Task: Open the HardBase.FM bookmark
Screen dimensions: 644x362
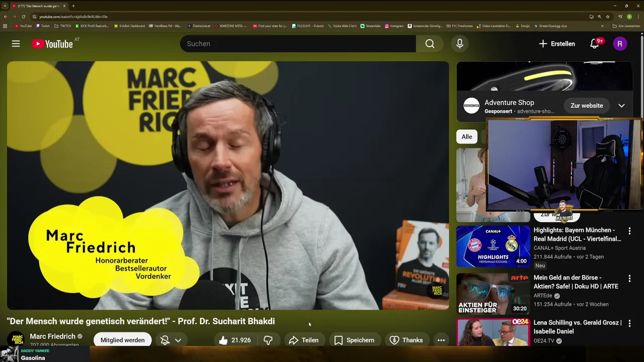Action: tap(165, 26)
